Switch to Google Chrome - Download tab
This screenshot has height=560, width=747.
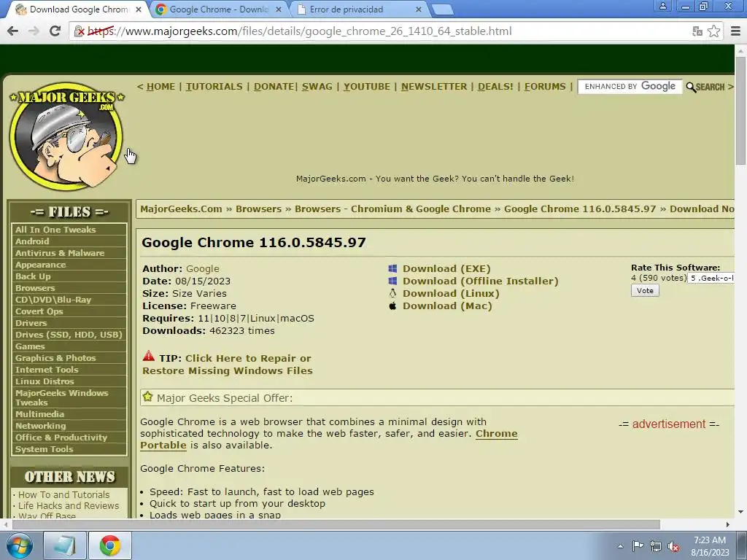pyautogui.click(x=219, y=9)
